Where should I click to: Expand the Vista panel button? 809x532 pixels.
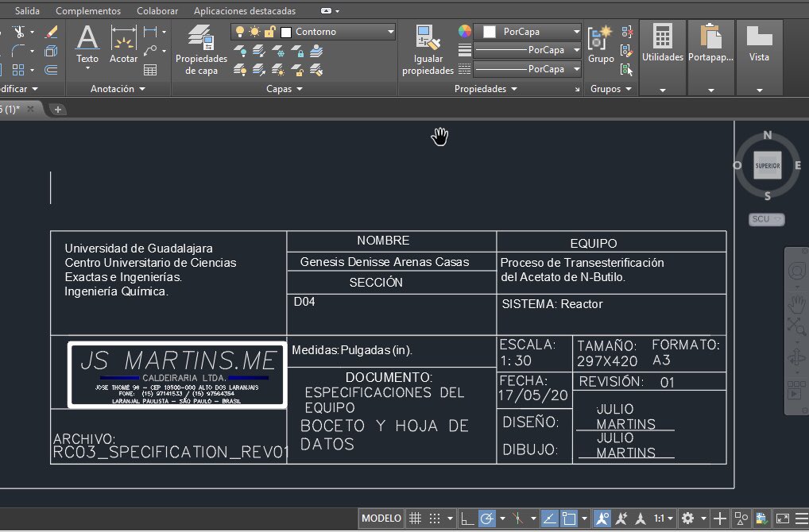[x=759, y=57]
